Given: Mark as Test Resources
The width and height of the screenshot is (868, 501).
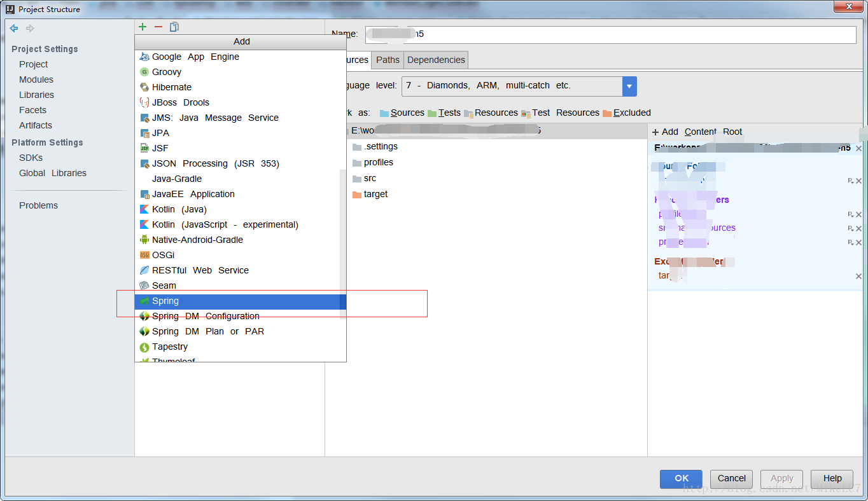Looking at the screenshot, I should [560, 113].
